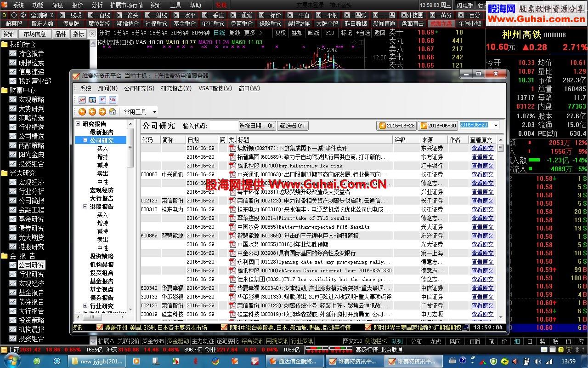This screenshot has height=368, width=588.
Task: Click the next date 2016-06-30 button
Action: coord(438,126)
